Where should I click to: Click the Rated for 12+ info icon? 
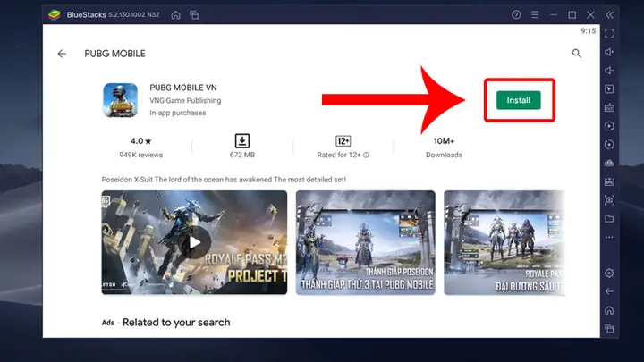tap(367, 156)
